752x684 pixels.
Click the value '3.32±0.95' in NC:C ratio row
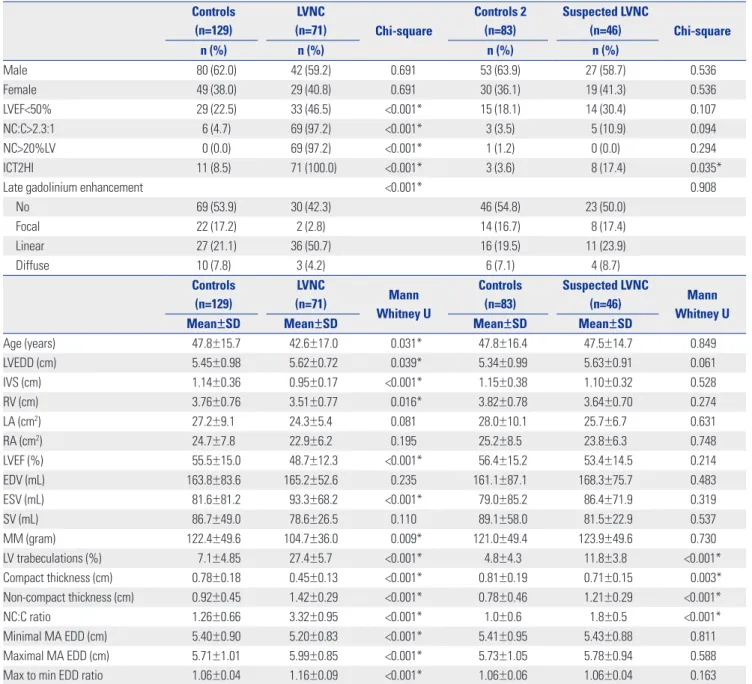click(x=313, y=617)
